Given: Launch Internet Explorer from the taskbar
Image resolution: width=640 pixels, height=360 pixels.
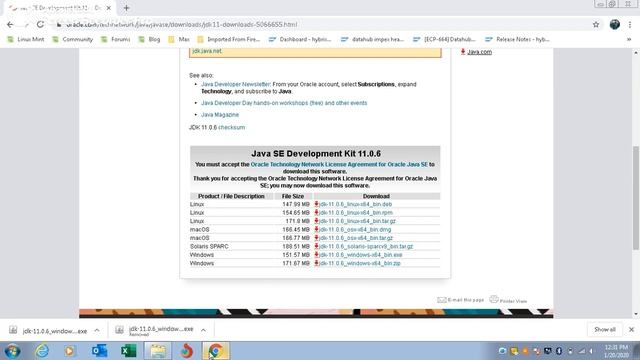Looking at the screenshot, I should coord(42,351).
